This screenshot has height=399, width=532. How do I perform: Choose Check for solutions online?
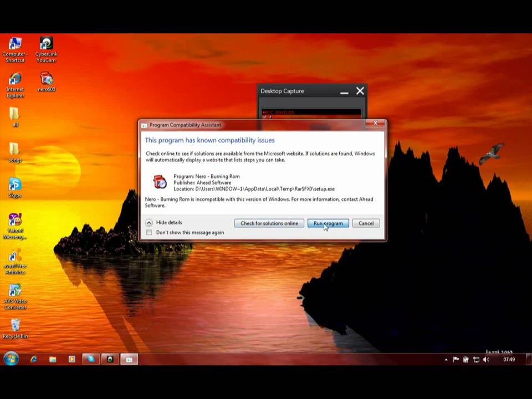(x=269, y=223)
